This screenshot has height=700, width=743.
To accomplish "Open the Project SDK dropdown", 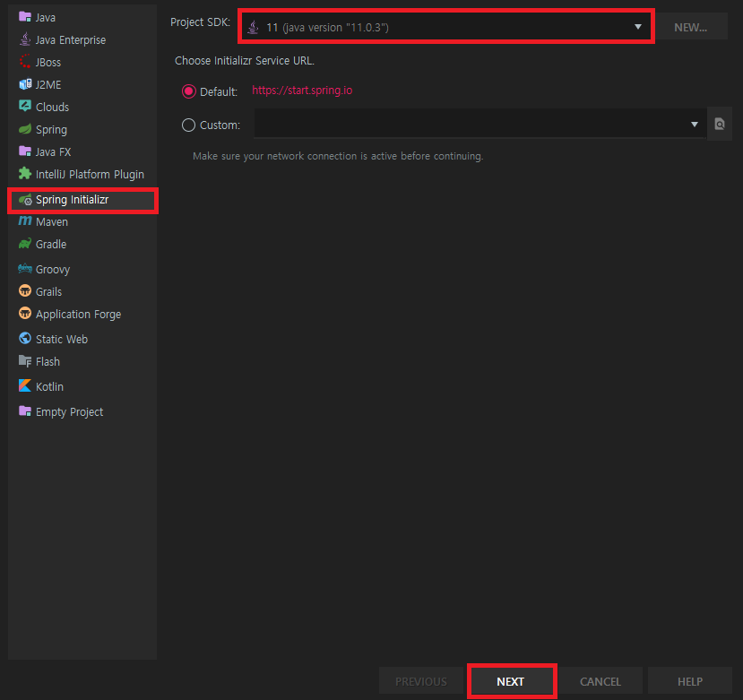I will coord(446,27).
